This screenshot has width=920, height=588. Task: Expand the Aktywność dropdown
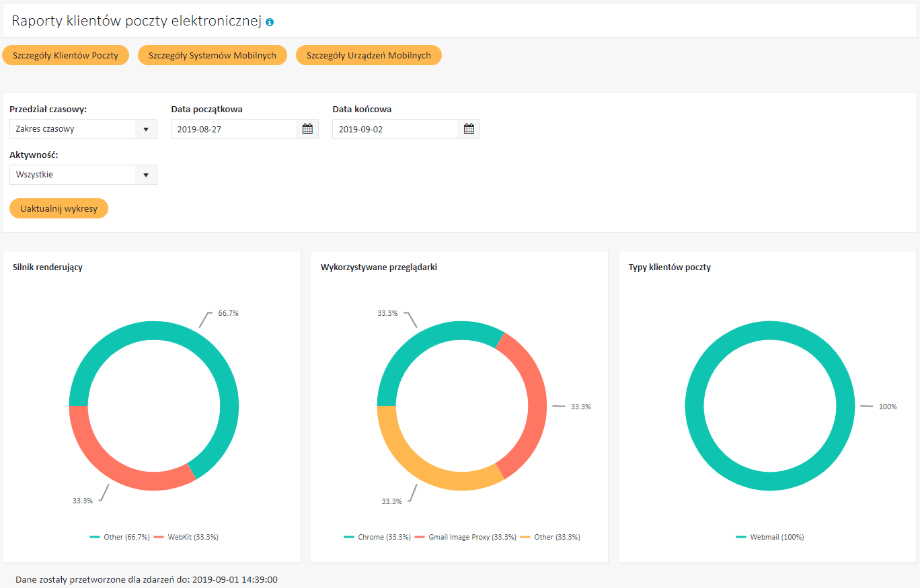pyautogui.click(x=83, y=175)
